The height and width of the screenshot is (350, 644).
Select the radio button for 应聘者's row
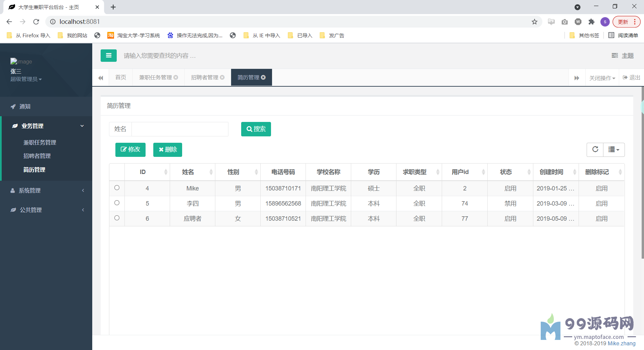[117, 218]
